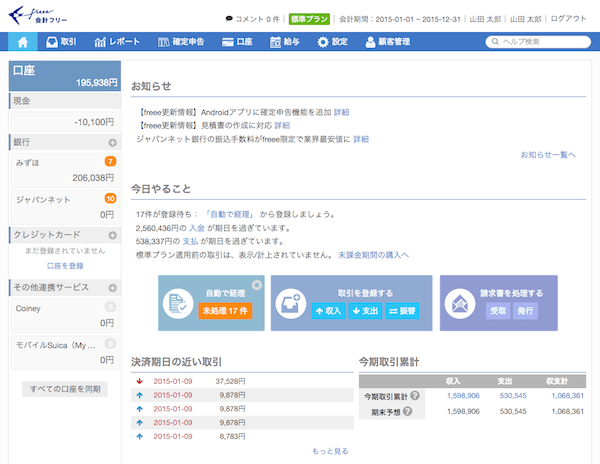The width and height of the screenshot is (600, 464).
Task: Open お知らせ一覧へ link
Action: [x=548, y=155]
